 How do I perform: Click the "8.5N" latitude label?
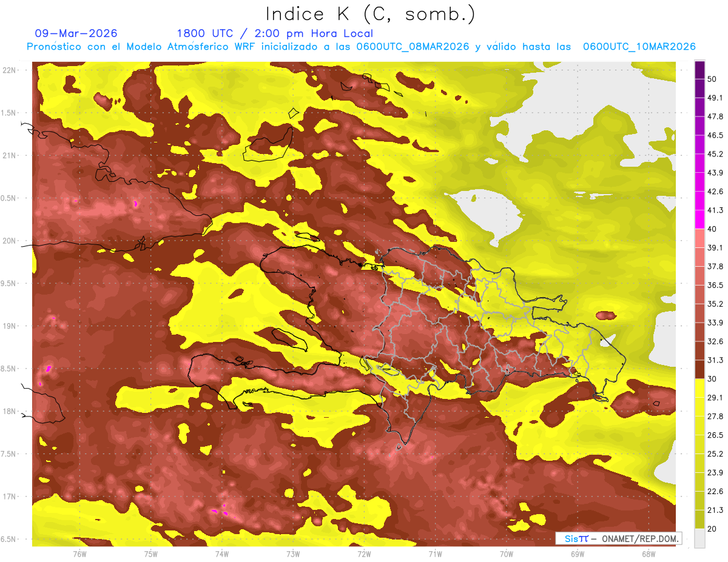tap(9, 369)
